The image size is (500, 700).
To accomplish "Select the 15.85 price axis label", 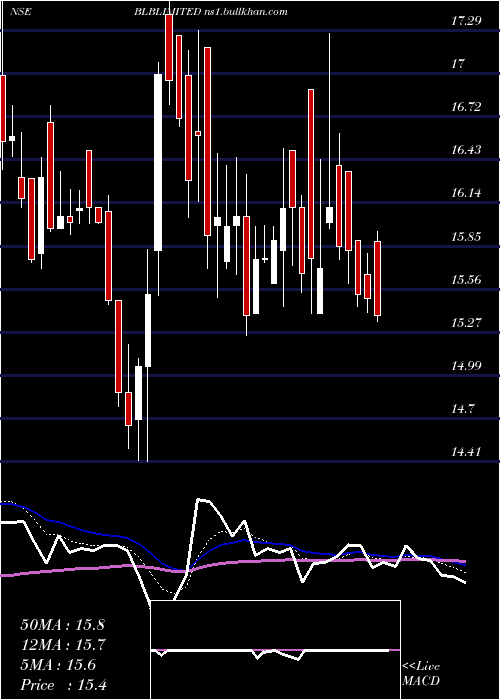I will pyautogui.click(x=466, y=236).
